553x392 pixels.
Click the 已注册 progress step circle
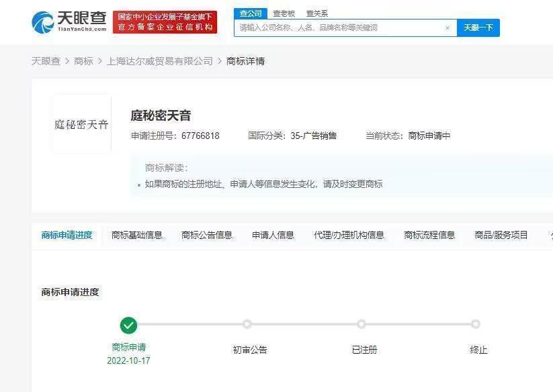click(361, 324)
